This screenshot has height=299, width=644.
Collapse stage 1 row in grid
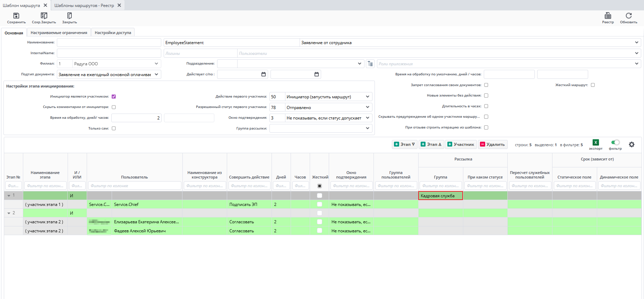click(9, 196)
